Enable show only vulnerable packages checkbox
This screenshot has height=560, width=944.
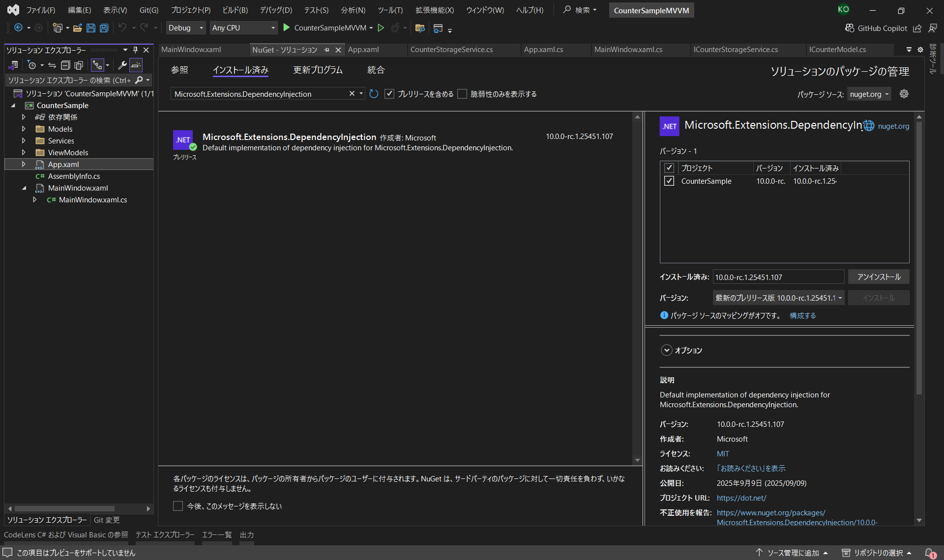coord(462,94)
